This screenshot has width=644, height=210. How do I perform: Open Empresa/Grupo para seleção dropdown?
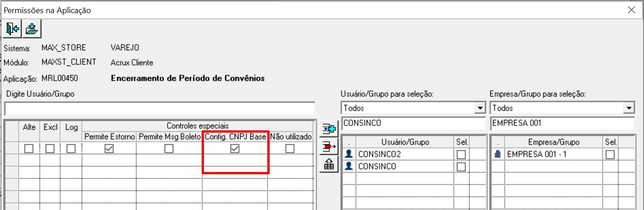[x=628, y=108]
